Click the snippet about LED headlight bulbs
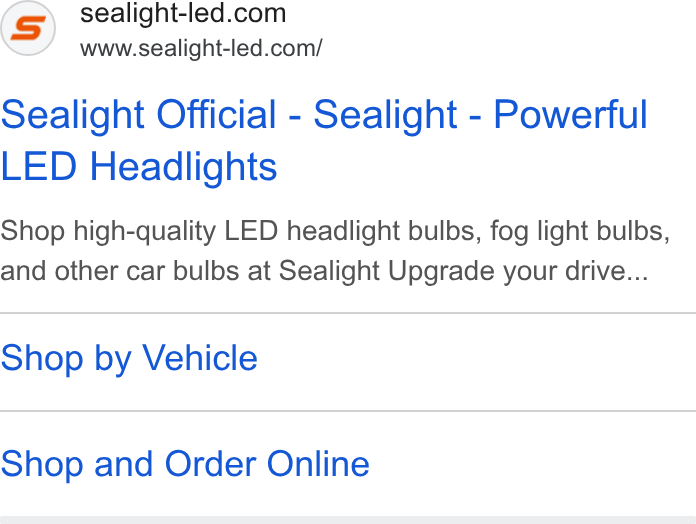Viewport: 696px width, 524px height. [x=335, y=251]
